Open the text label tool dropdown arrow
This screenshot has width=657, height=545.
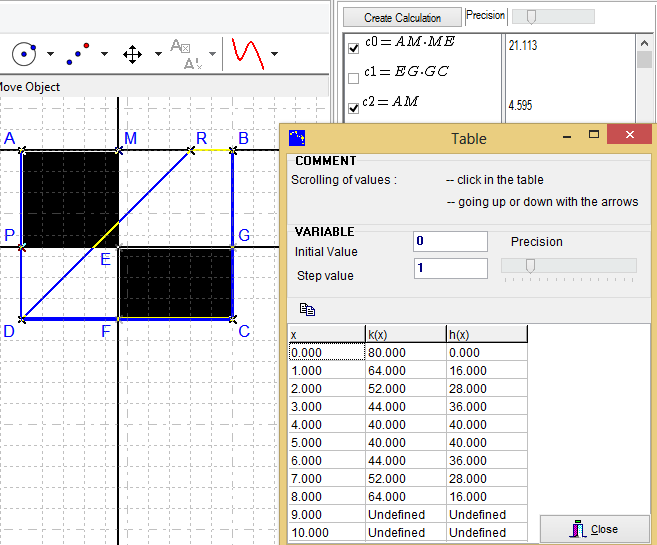[x=212, y=54]
